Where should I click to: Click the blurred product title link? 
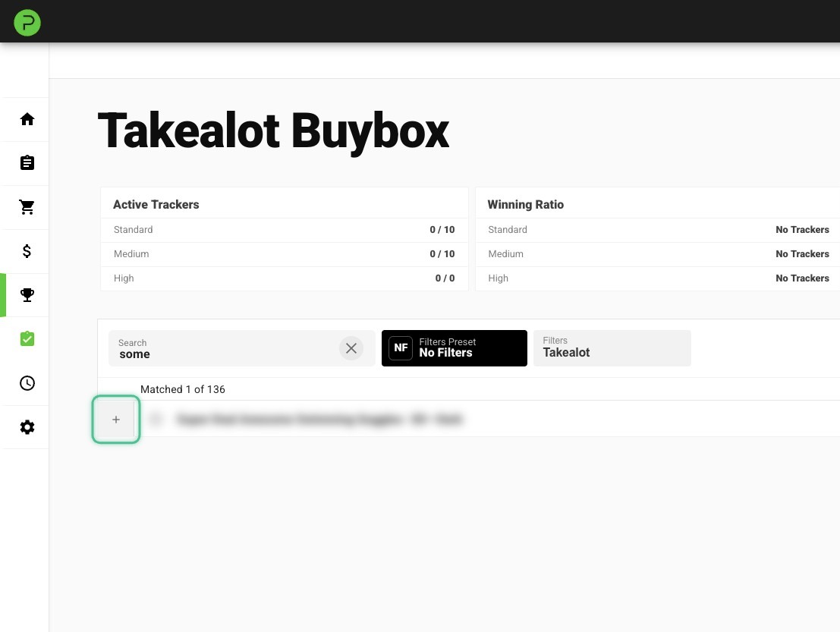point(319,419)
